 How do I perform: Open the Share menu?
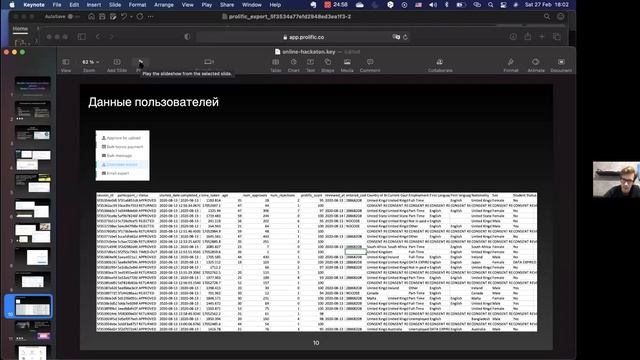pos(227,5)
